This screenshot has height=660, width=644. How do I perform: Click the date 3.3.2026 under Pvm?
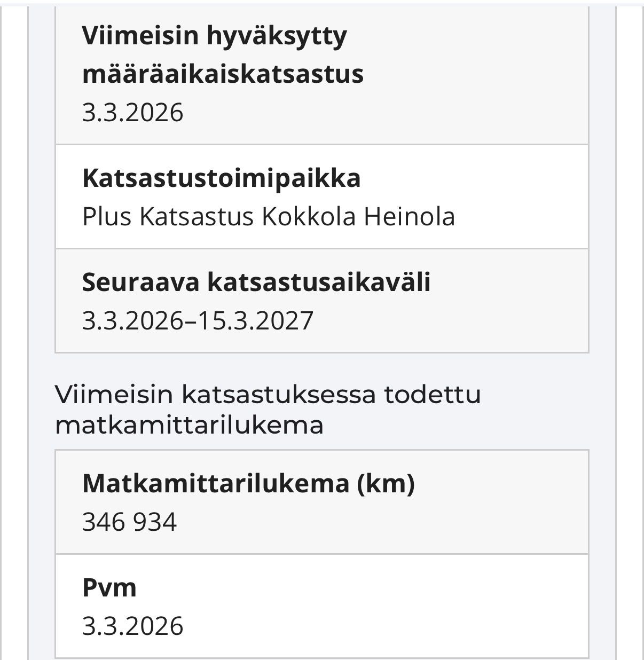[x=132, y=626]
